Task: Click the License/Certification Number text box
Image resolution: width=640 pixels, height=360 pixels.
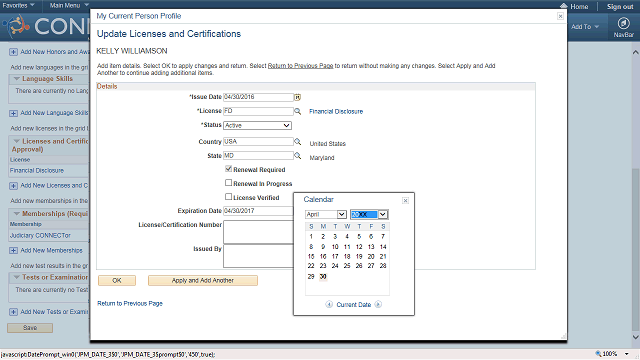Action: 258,232
